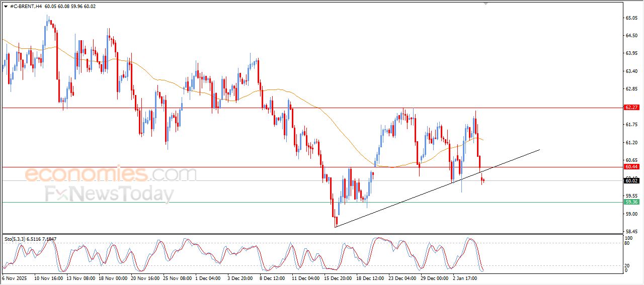Click the black triangle before #C-BRENT,H4

pos(6,7)
